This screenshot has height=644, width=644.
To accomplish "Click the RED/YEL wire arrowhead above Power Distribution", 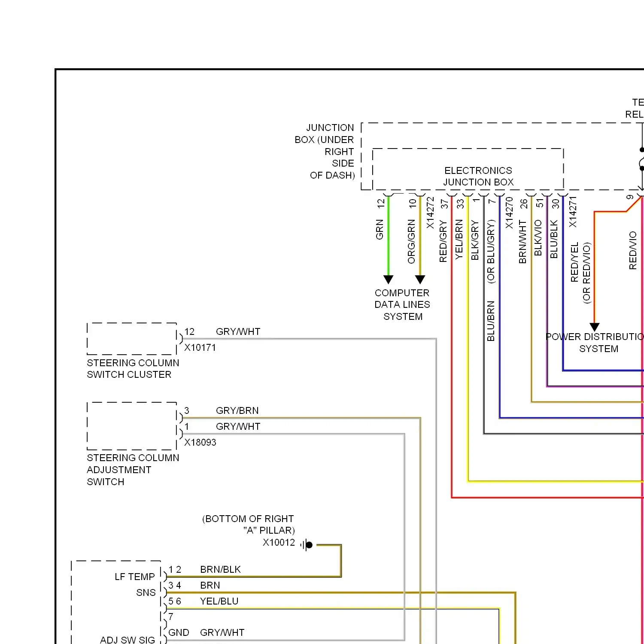I will [x=595, y=327].
